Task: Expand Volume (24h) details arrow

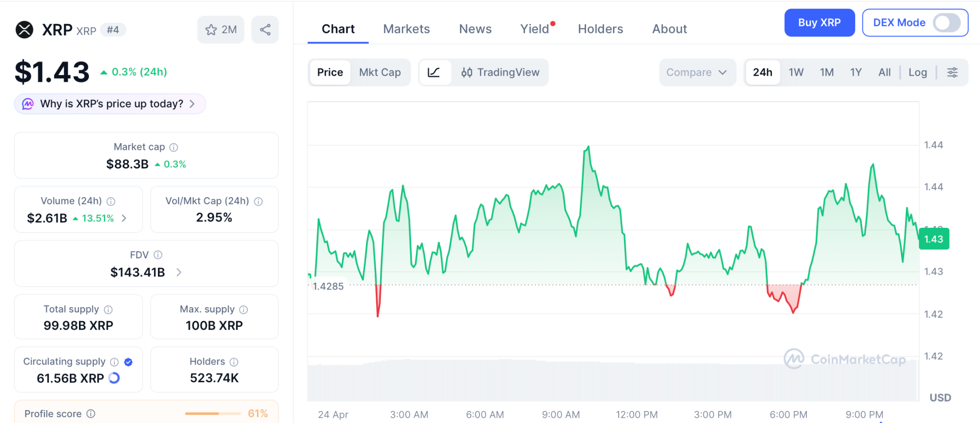Action: pyautogui.click(x=124, y=218)
